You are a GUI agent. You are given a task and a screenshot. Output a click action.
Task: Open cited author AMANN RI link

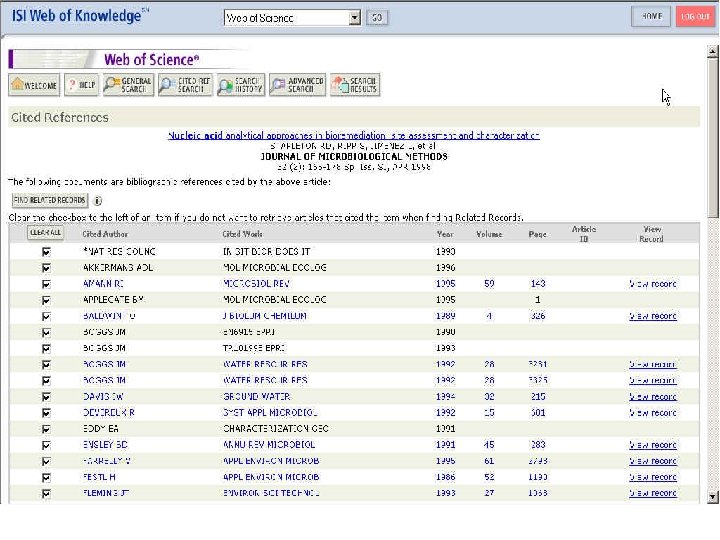[103, 284]
